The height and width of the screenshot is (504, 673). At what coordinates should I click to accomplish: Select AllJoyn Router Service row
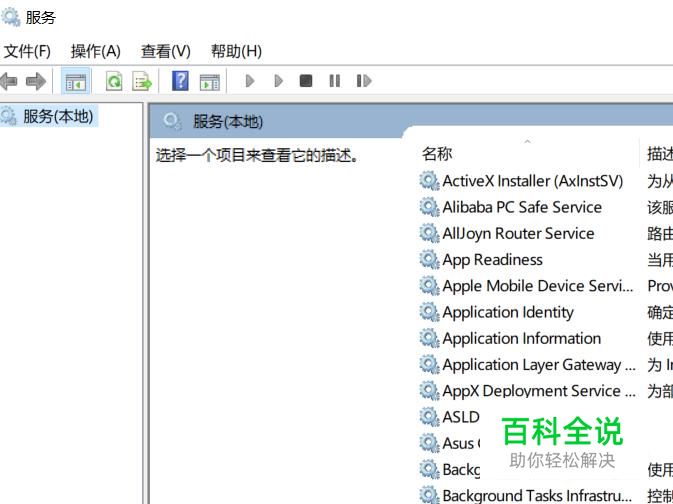click(x=518, y=233)
